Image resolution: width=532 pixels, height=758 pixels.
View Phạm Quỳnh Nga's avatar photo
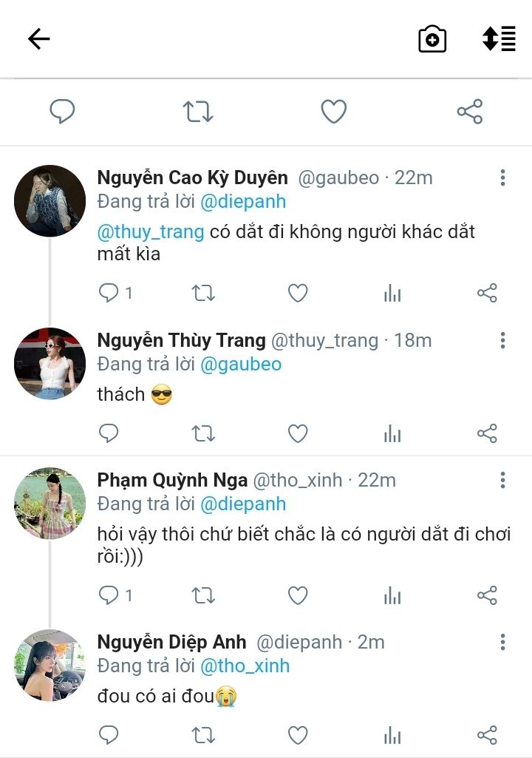(x=50, y=503)
